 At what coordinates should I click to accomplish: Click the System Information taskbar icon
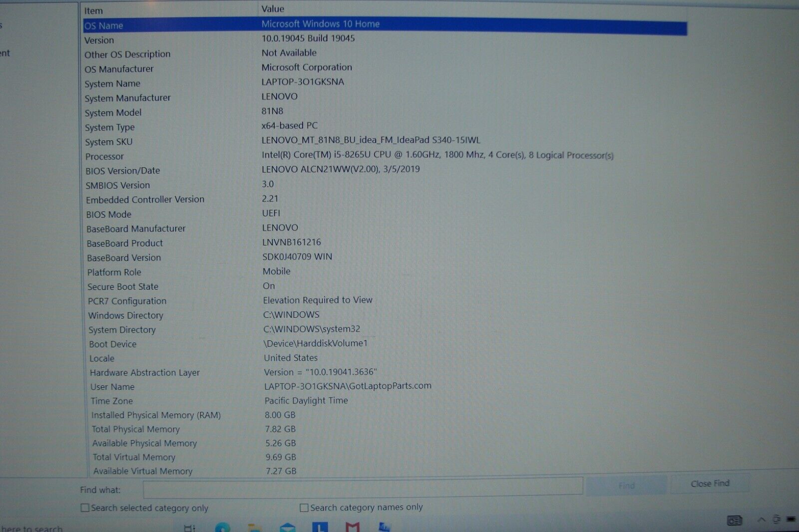(385, 527)
